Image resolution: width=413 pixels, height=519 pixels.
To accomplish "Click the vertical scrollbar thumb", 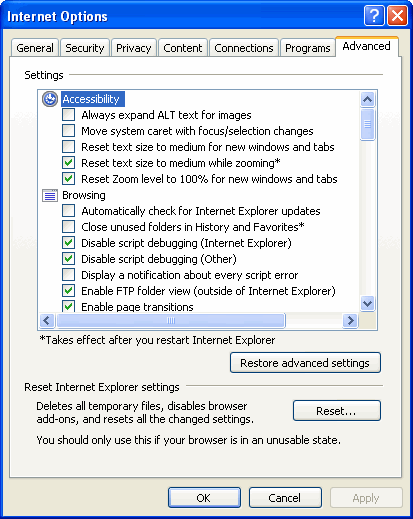I will (367, 124).
